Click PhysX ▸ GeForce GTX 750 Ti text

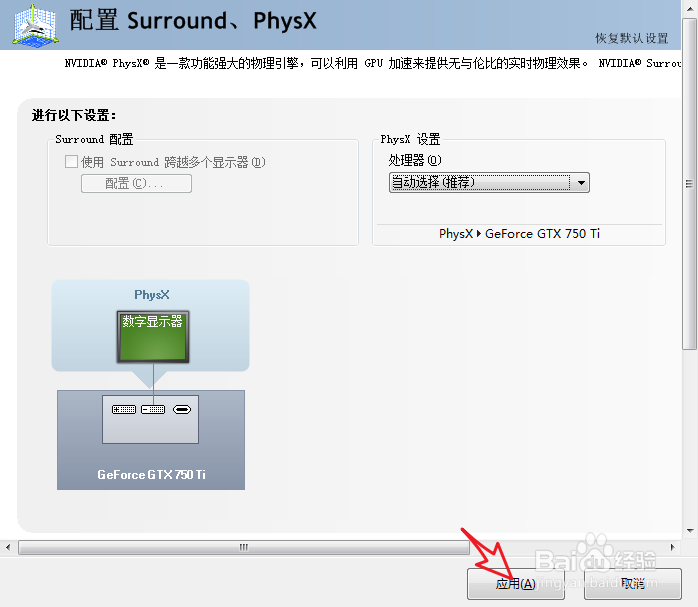[519, 234]
